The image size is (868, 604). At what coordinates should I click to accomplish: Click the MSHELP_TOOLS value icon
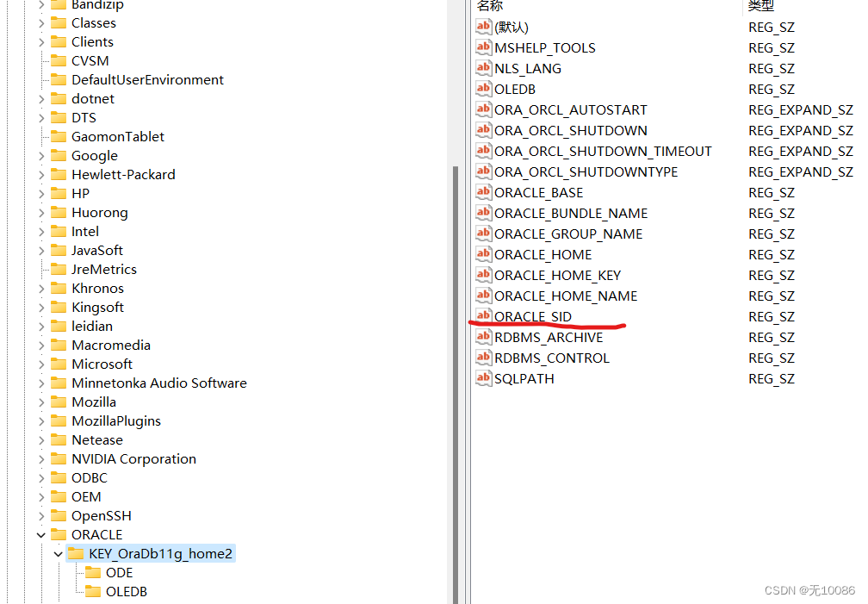click(x=483, y=47)
